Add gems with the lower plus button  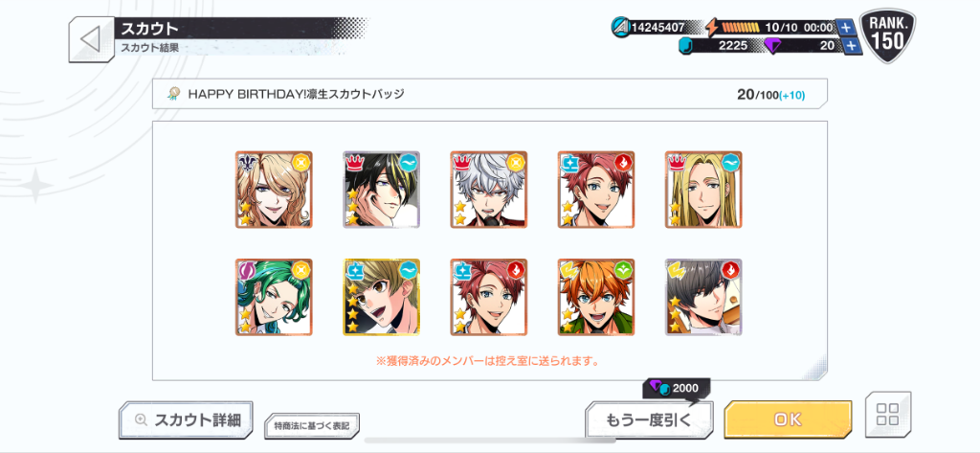[851, 46]
